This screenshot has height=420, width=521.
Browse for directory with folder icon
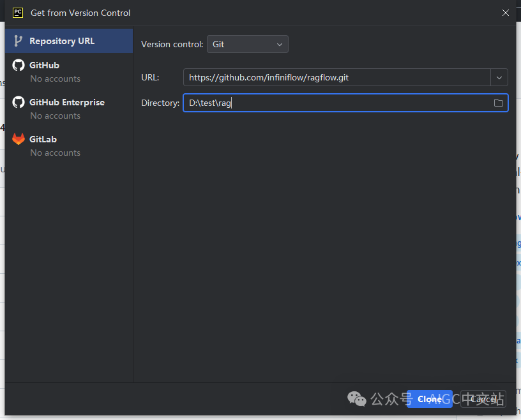coord(499,103)
